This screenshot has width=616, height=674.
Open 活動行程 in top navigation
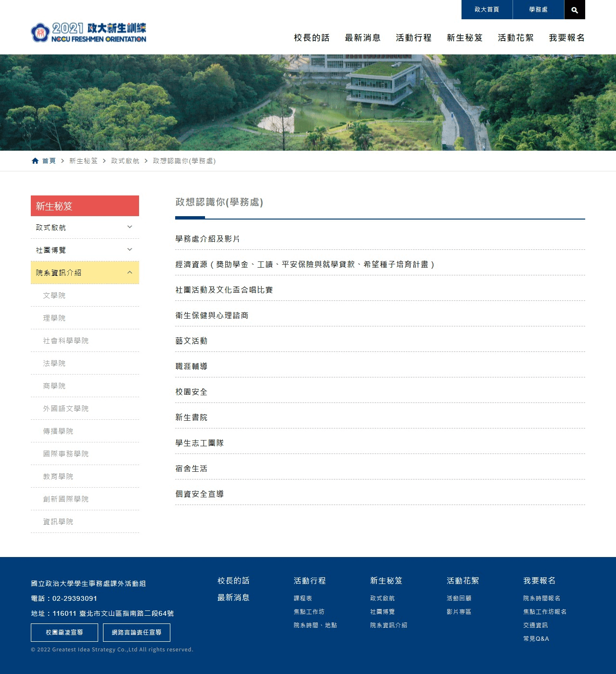(x=414, y=38)
